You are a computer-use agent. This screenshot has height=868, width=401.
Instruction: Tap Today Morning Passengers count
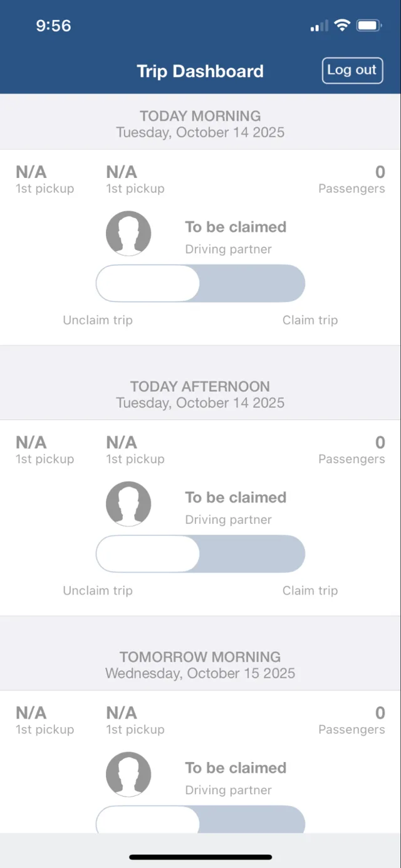pos(380,172)
